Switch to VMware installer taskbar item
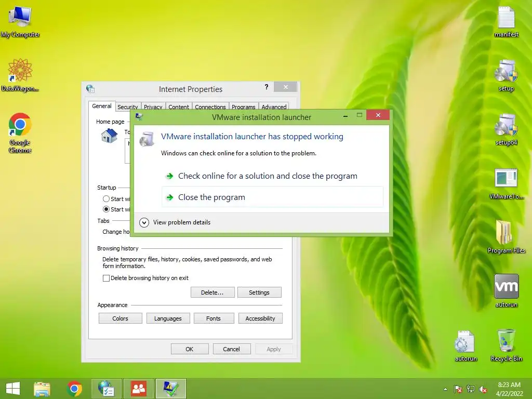This screenshot has height=399, width=532. coord(170,389)
